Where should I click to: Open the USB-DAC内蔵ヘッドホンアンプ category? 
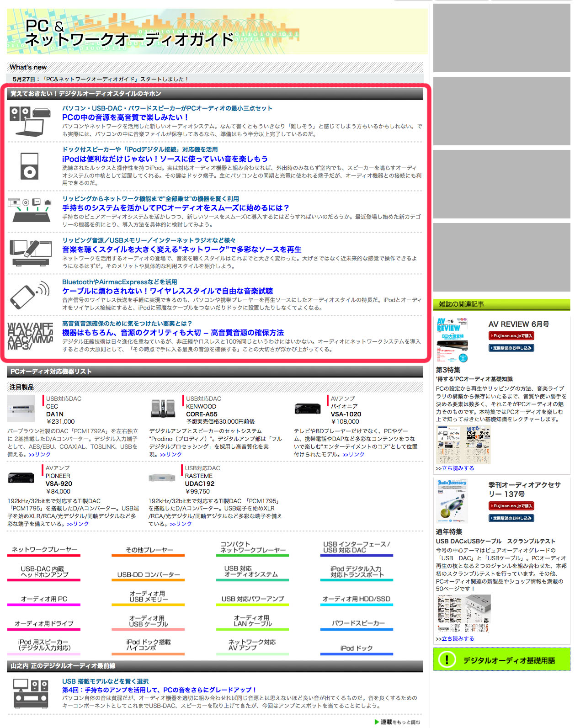pyautogui.click(x=44, y=573)
